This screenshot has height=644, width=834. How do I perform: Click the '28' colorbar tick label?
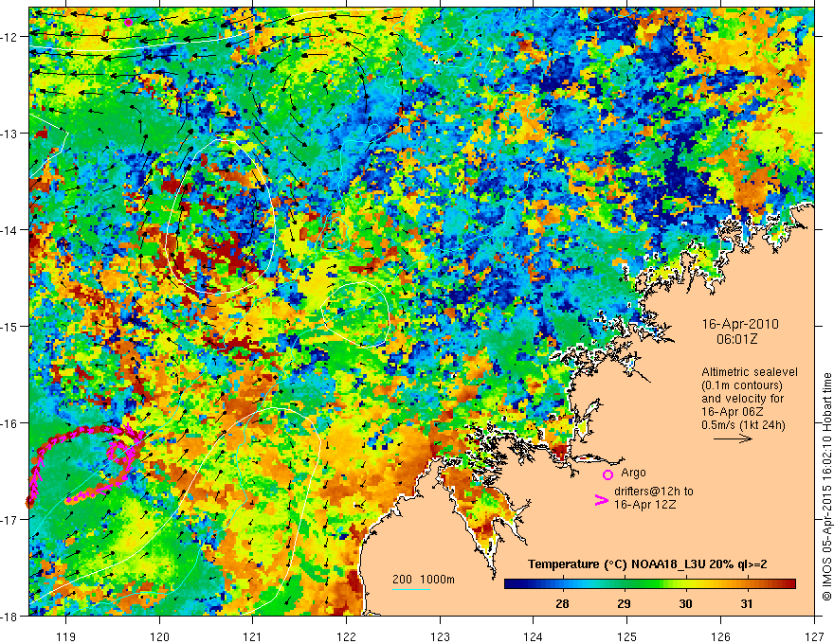click(x=562, y=603)
